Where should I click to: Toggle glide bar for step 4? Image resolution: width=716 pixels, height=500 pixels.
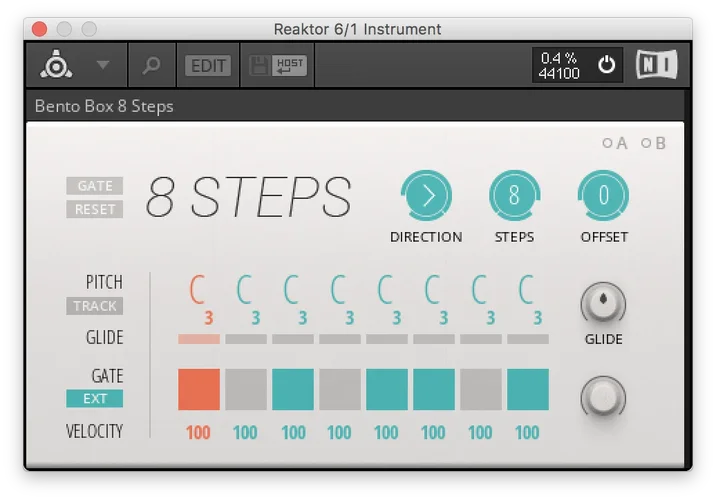point(340,339)
